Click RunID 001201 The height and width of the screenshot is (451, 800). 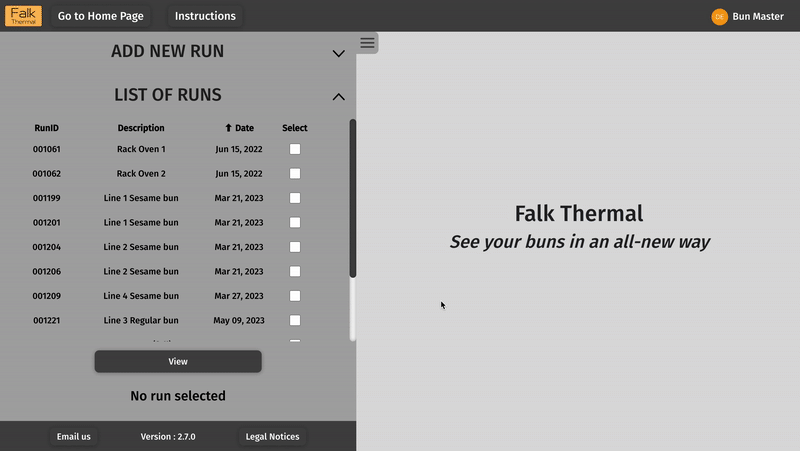46,222
